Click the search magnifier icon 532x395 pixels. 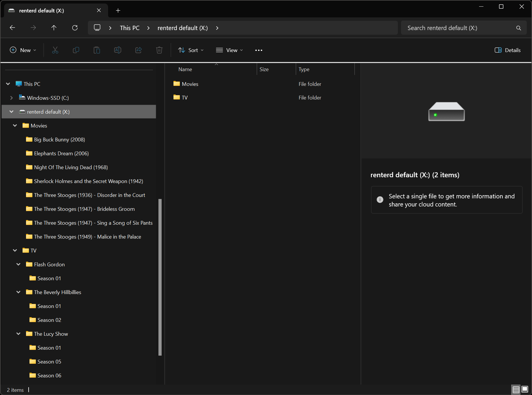[519, 28]
